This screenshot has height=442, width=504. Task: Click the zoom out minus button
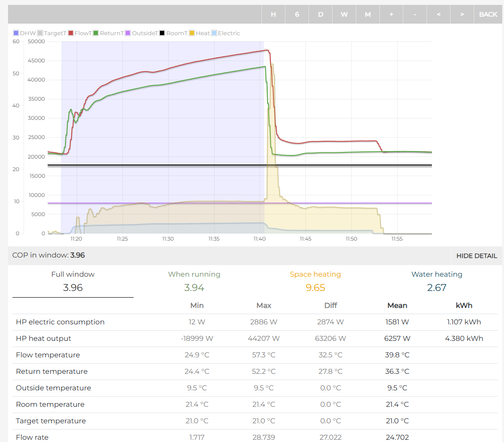(415, 14)
